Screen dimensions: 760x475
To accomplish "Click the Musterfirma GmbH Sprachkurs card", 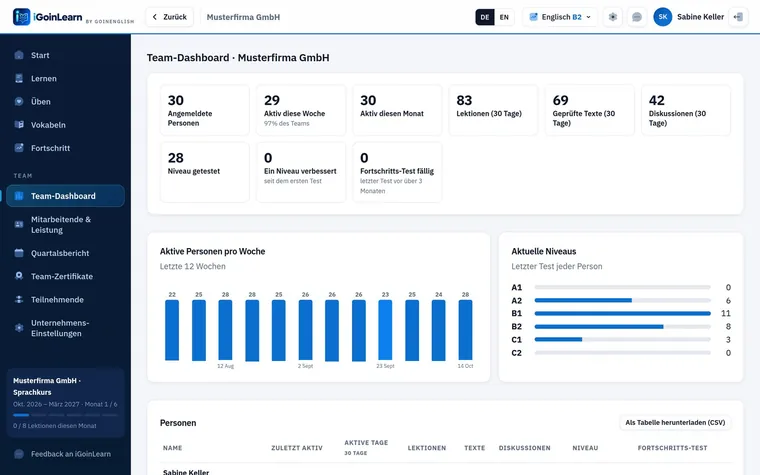I will (65, 403).
